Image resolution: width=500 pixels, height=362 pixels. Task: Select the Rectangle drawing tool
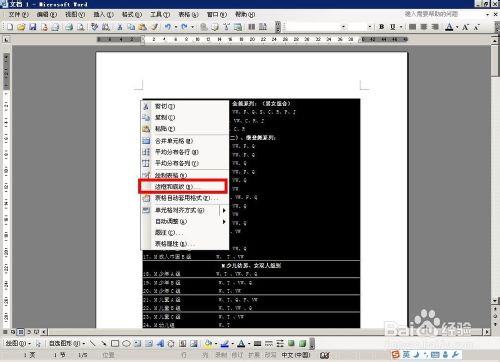point(115,343)
